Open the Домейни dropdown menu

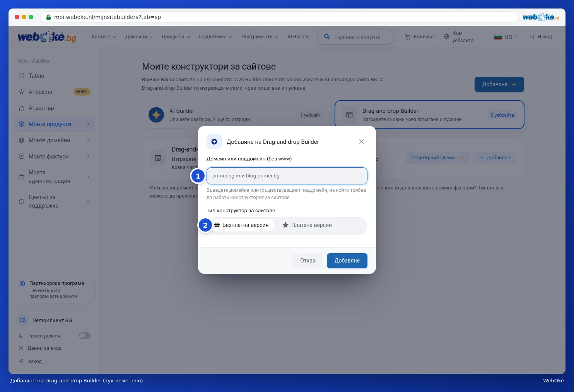(139, 37)
